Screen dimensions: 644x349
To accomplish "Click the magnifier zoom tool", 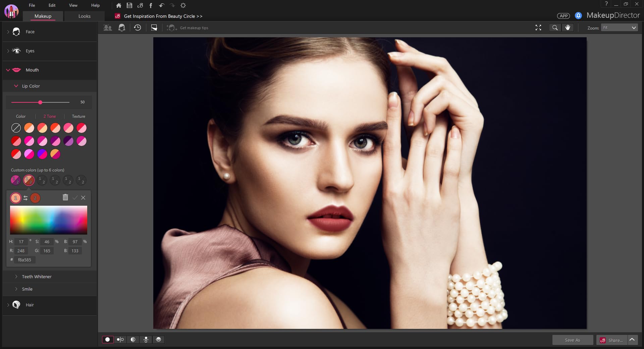I will pyautogui.click(x=555, y=28).
